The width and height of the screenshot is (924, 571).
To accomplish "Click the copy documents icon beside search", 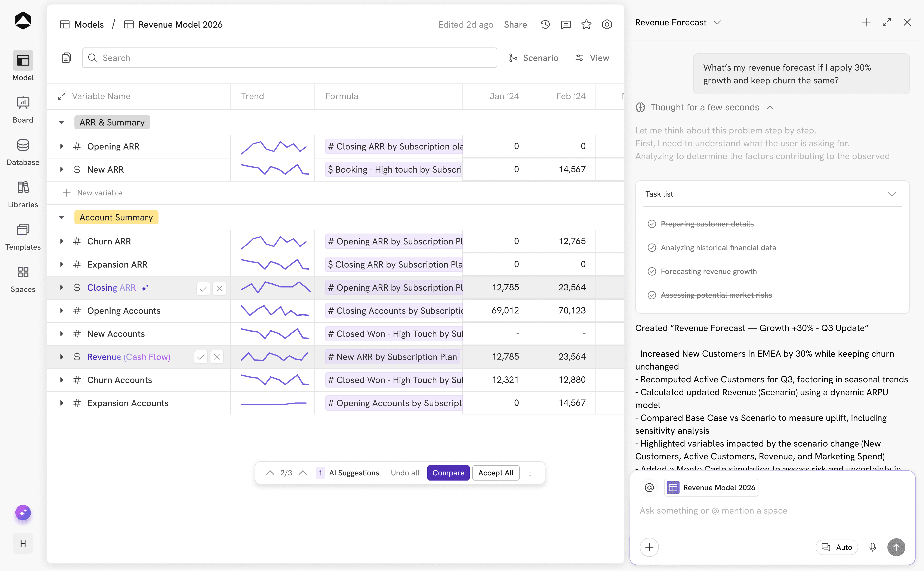I will coord(67,58).
